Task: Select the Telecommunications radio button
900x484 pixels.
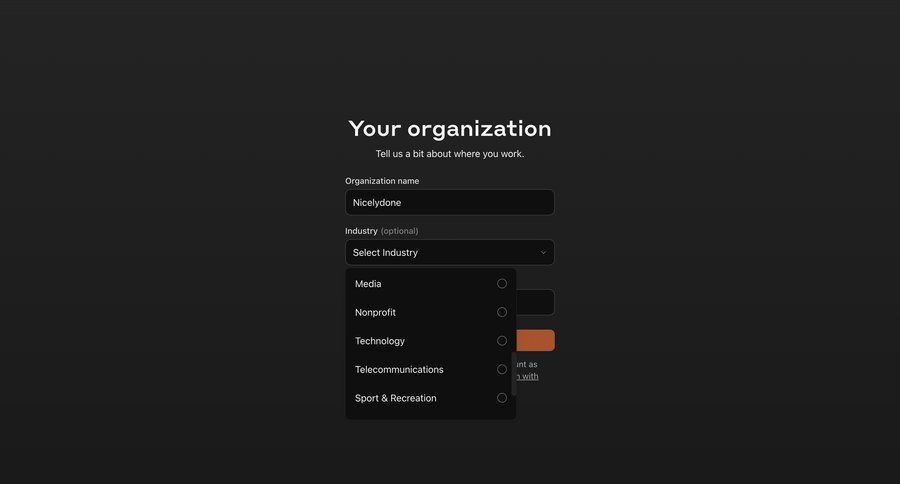Action: pos(502,370)
